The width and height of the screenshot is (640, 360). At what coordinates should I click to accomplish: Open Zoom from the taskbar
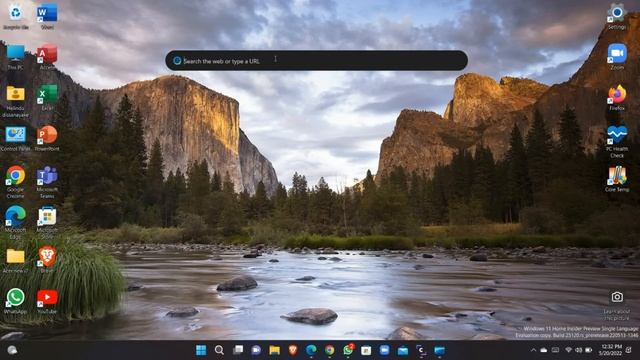(384, 350)
